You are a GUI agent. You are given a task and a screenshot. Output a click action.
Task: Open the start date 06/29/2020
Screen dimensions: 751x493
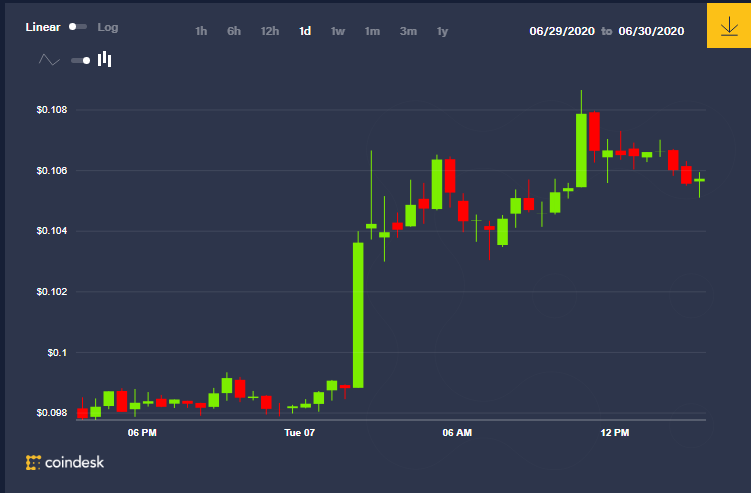pos(562,31)
